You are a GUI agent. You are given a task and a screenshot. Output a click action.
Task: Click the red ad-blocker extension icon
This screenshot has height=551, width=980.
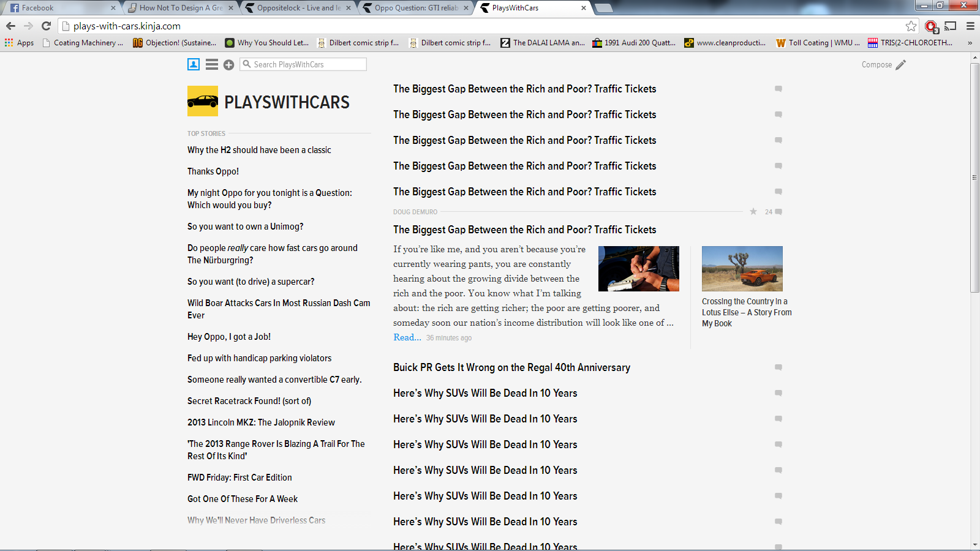932,26
